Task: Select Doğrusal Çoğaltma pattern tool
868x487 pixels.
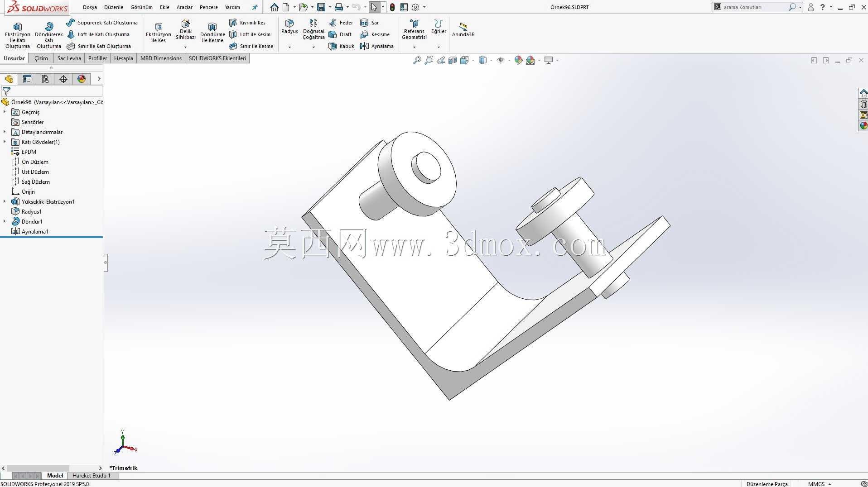Action: pyautogui.click(x=313, y=30)
